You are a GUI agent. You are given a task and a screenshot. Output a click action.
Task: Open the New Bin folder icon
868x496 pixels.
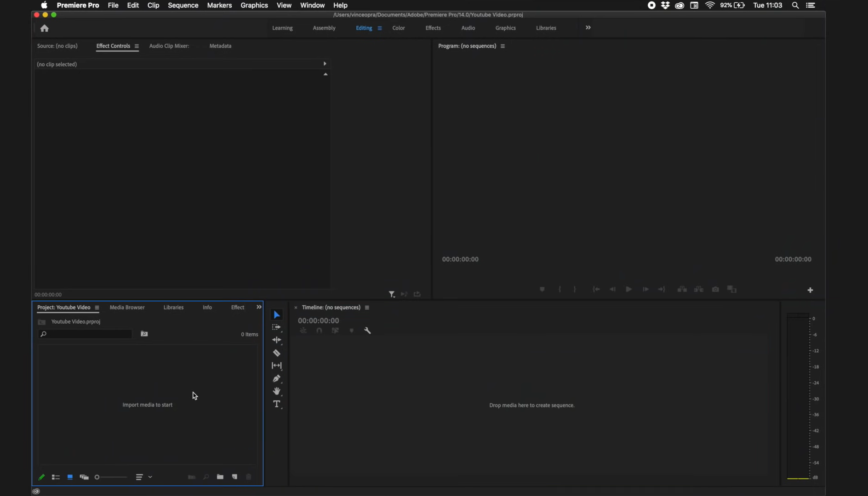click(x=220, y=477)
